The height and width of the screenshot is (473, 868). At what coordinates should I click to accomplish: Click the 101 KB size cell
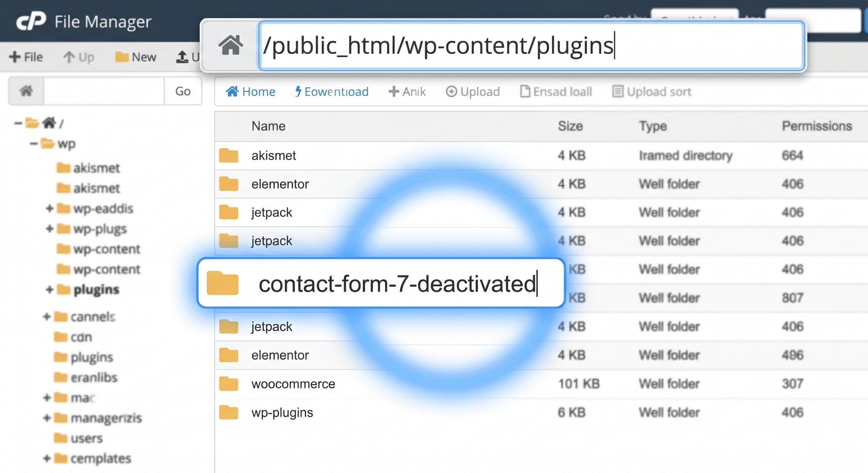pyautogui.click(x=579, y=384)
